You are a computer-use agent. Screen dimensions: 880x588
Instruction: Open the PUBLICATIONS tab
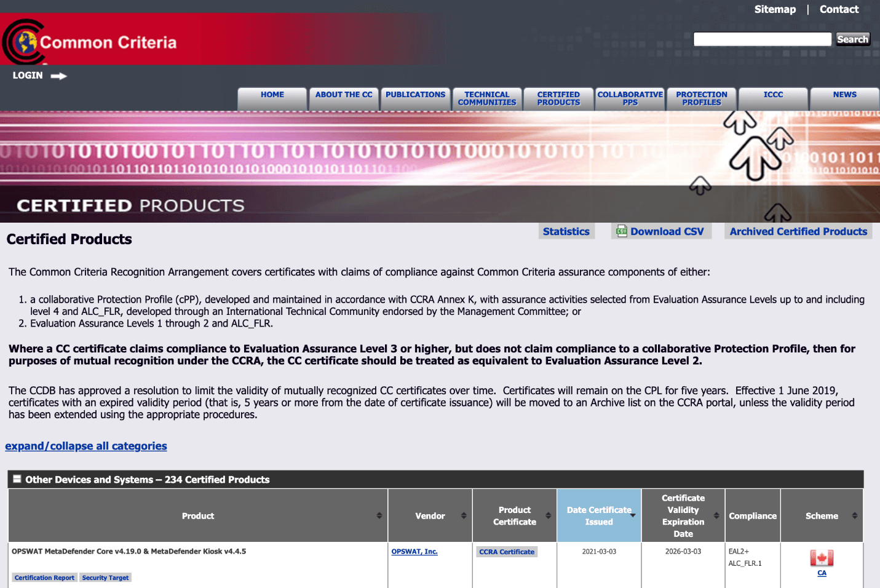click(415, 98)
